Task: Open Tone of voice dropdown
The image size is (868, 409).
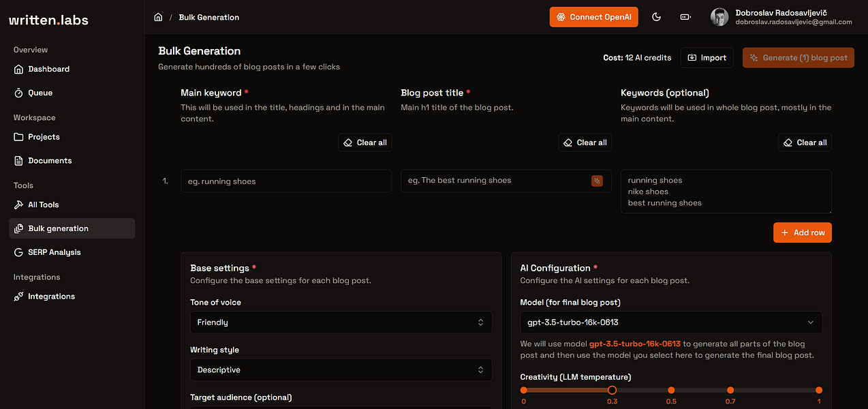Action: pos(341,322)
